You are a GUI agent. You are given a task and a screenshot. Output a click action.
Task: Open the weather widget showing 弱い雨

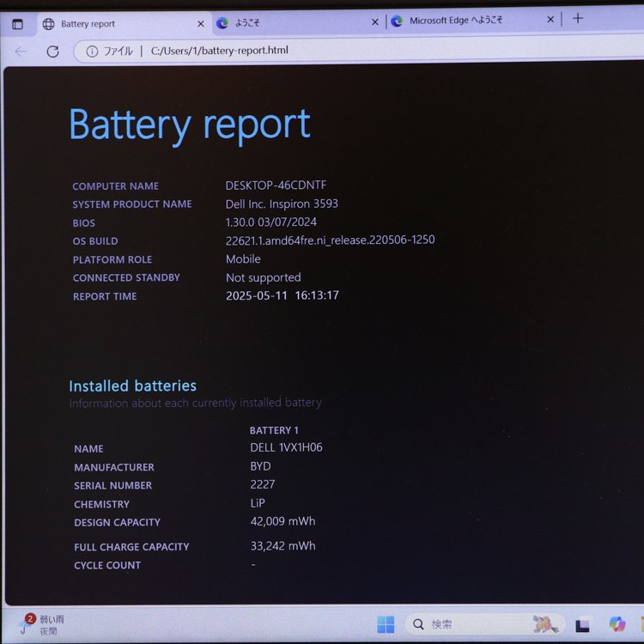(41, 624)
